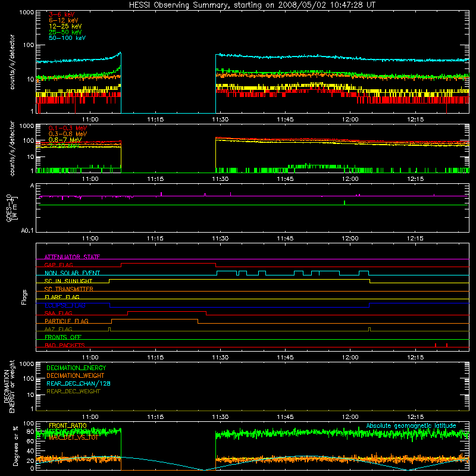Screen dimensions: 476x476
Task: Select the MAX_DET_VS_TOT legend label
Action: (x=73, y=437)
